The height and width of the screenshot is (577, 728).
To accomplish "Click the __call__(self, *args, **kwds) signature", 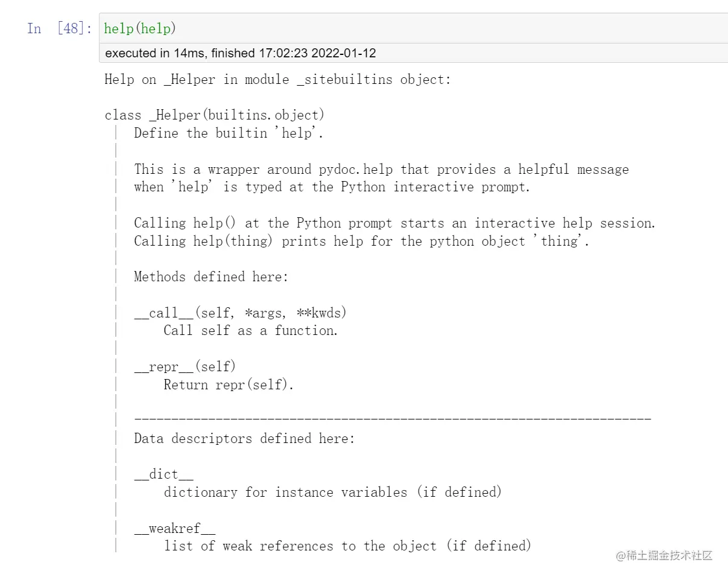I will point(240,313).
